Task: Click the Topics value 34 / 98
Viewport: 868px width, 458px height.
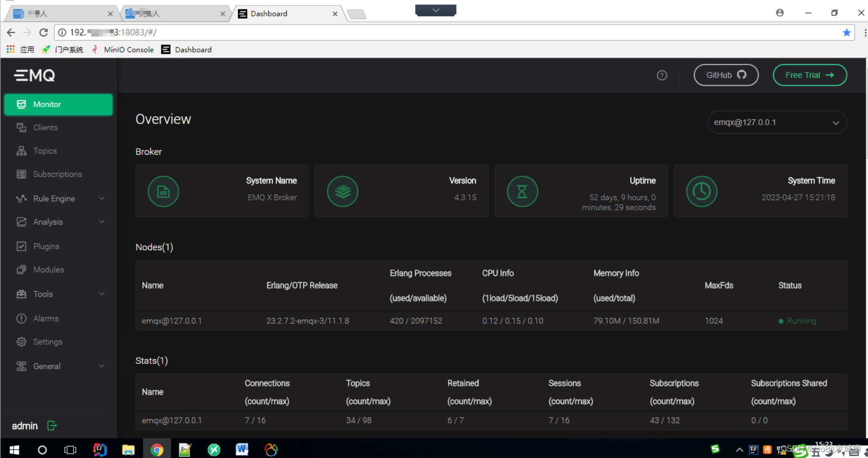Action: [x=359, y=420]
